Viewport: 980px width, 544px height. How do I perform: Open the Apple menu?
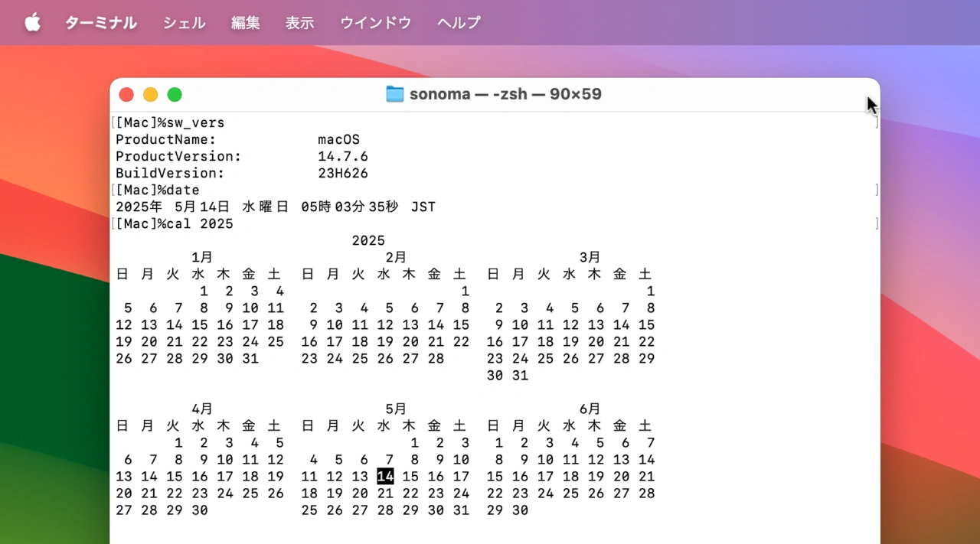pyautogui.click(x=32, y=22)
